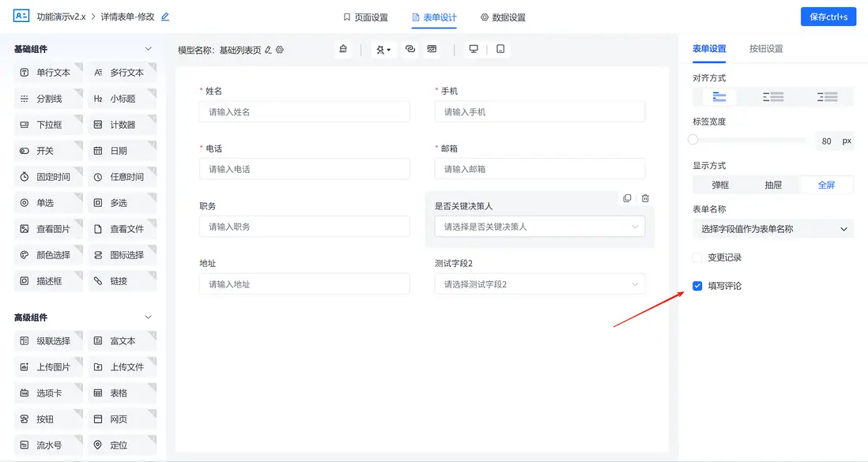
Task: Set alignment to right-aligned labels
Action: [827, 96]
